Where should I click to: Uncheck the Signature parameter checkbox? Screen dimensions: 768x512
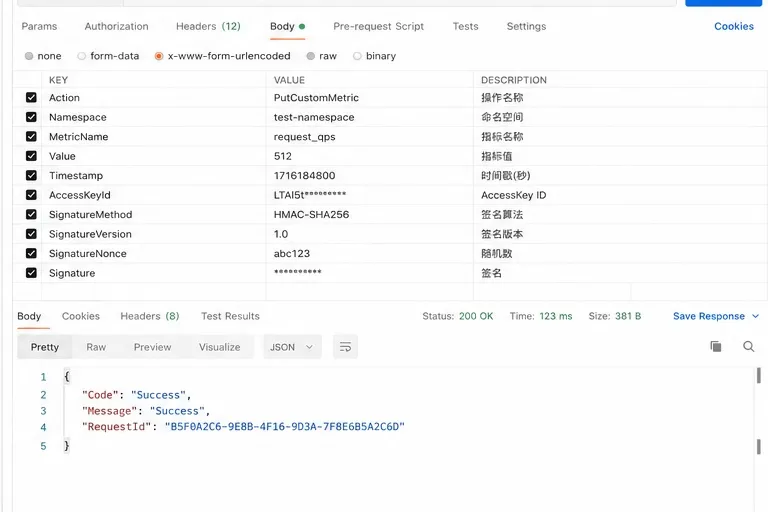(31, 273)
